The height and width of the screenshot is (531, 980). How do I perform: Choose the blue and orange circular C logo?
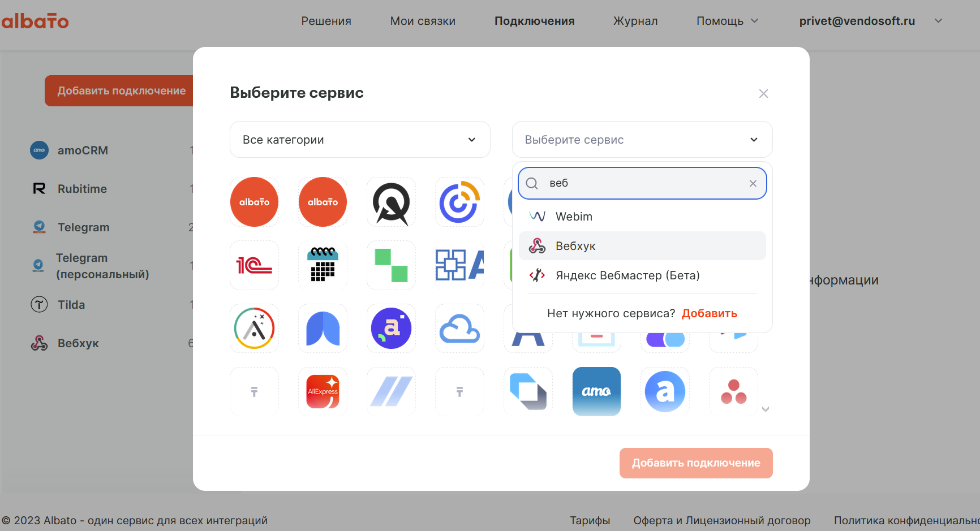point(459,202)
